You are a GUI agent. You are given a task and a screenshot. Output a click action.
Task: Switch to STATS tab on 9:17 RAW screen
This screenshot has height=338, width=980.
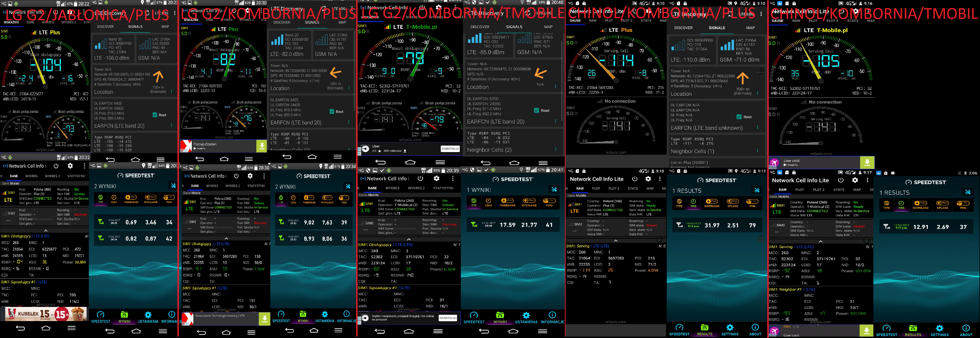coord(838,190)
